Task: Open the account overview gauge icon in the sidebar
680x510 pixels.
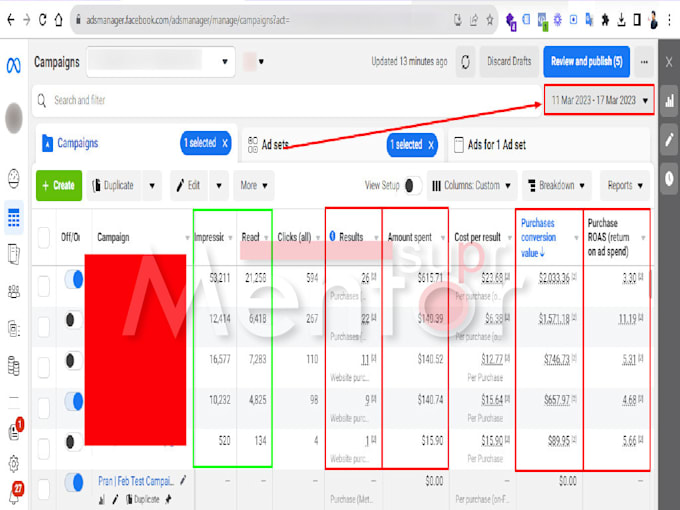Action: 14,178
